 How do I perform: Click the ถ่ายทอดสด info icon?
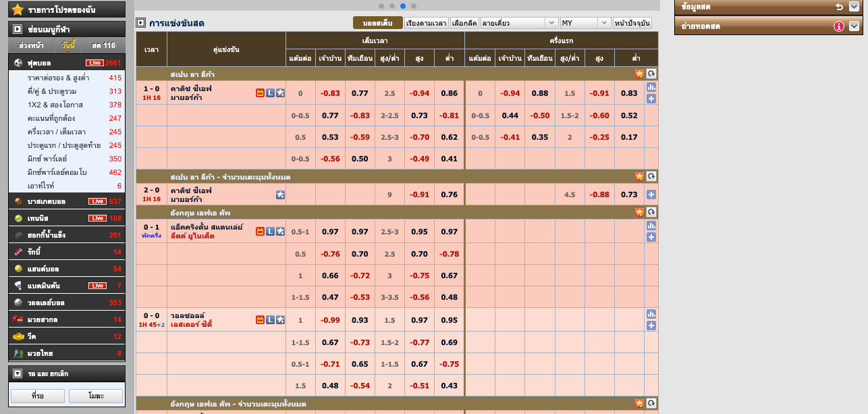839,26
